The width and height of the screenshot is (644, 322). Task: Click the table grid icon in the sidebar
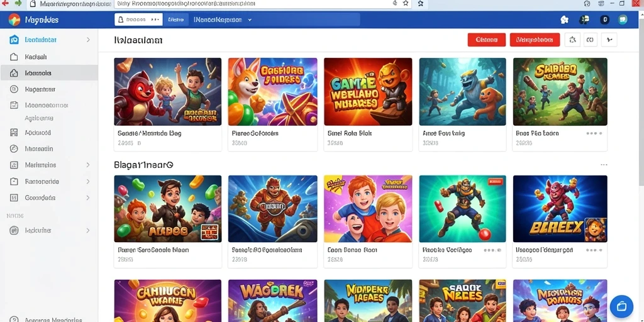pos(14,197)
